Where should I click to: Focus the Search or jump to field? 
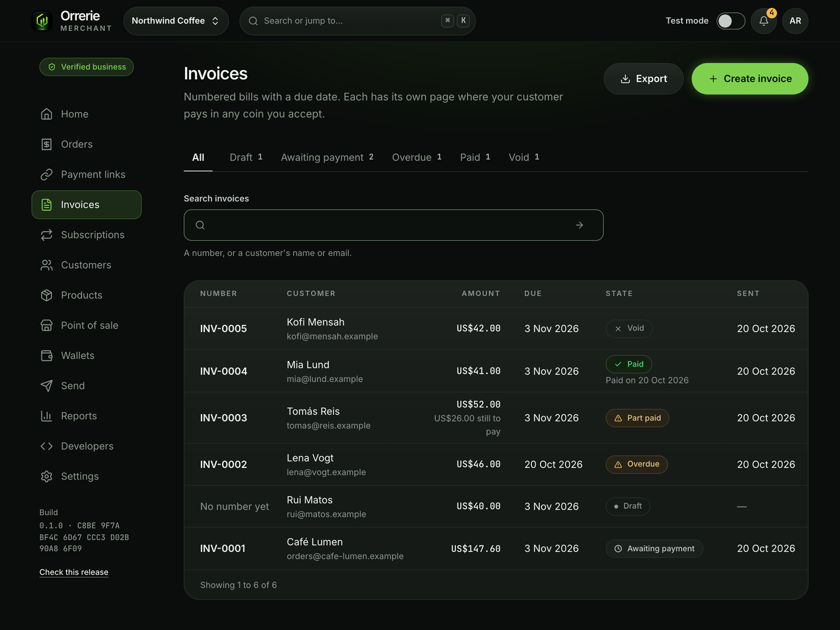click(x=358, y=21)
